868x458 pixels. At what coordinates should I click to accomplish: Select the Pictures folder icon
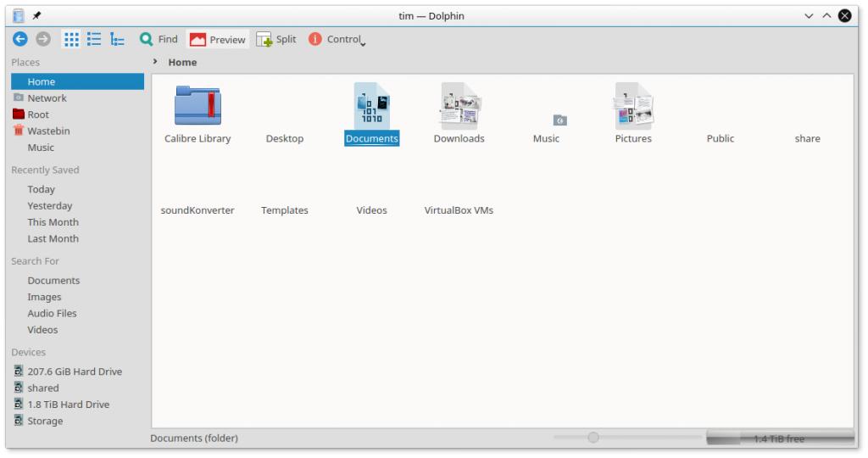[633, 104]
